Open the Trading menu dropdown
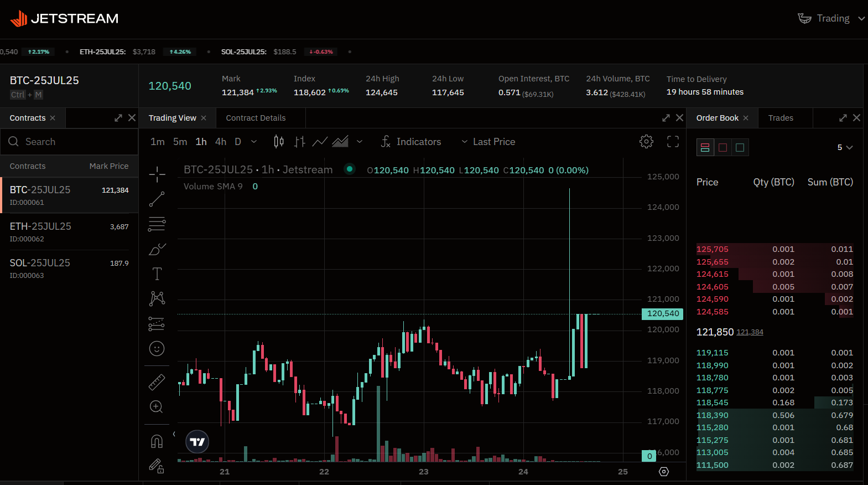Viewport: 868px width, 485px height. [x=831, y=18]
